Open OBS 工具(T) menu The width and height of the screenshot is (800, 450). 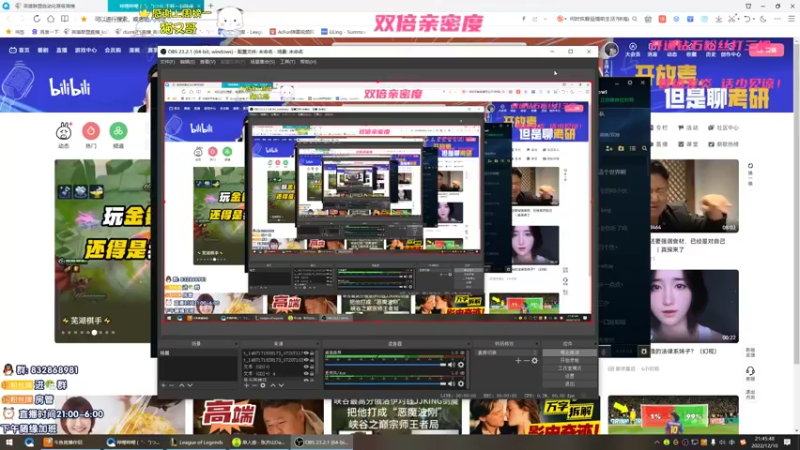287,62
